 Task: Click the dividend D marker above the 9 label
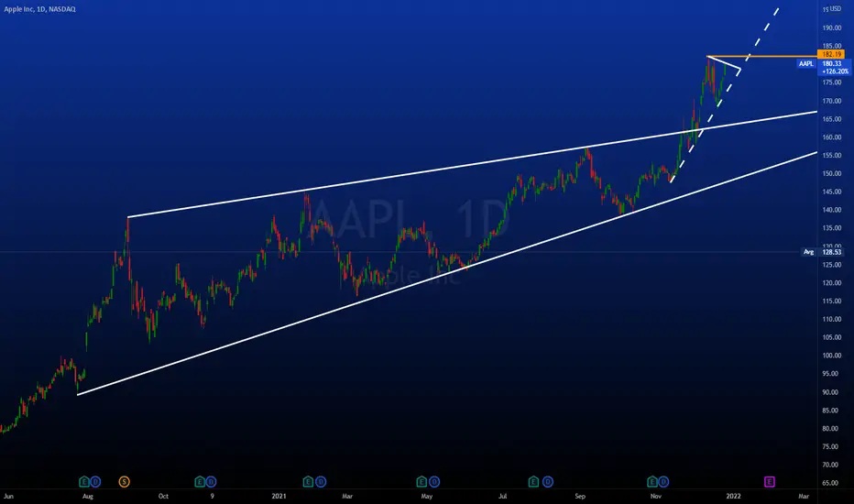point(212,482)
